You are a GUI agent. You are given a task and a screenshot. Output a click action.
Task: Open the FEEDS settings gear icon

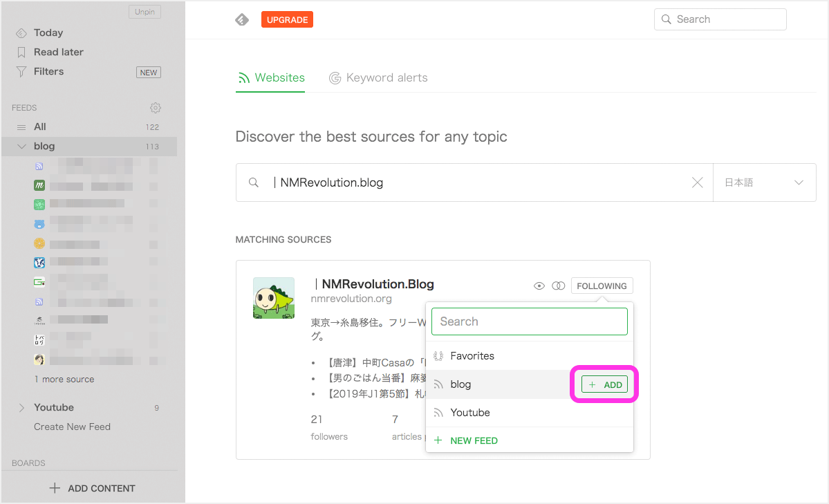[x=156, y=108]
